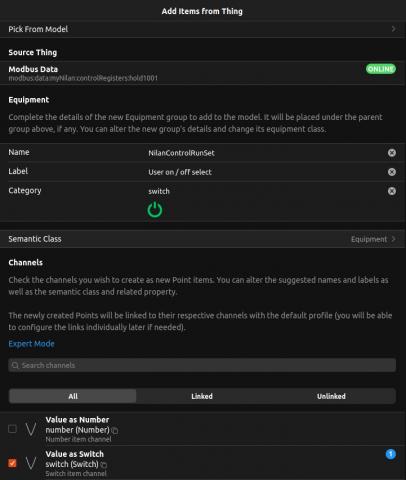
Task: Enable Expert Mode link
Action: click(31, 344)
